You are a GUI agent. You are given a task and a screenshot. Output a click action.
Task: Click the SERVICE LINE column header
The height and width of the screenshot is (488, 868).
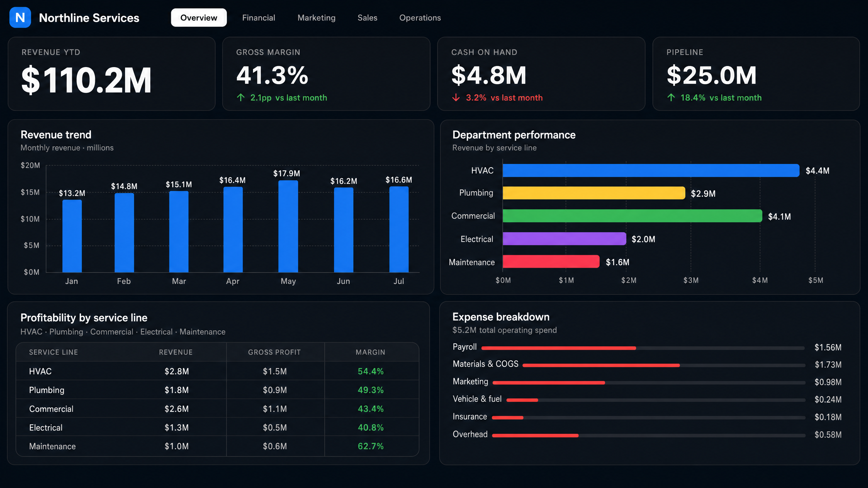pos(54,352)
